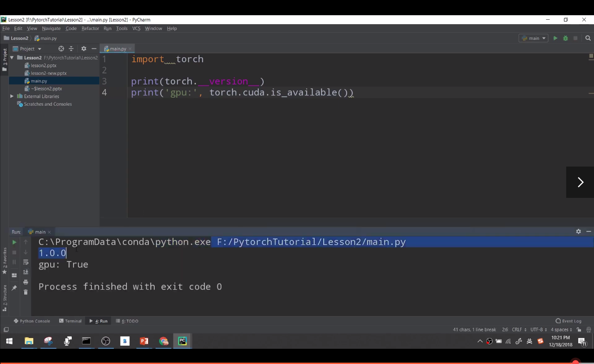Start debugging with the bug icon
Image resolution: width=594 pixels, height=364 pixels.
565,39
